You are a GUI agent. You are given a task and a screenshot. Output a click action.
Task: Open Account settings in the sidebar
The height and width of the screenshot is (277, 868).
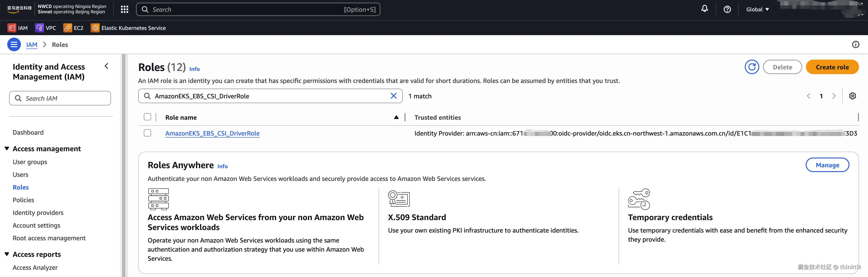[x=36, y=225]
